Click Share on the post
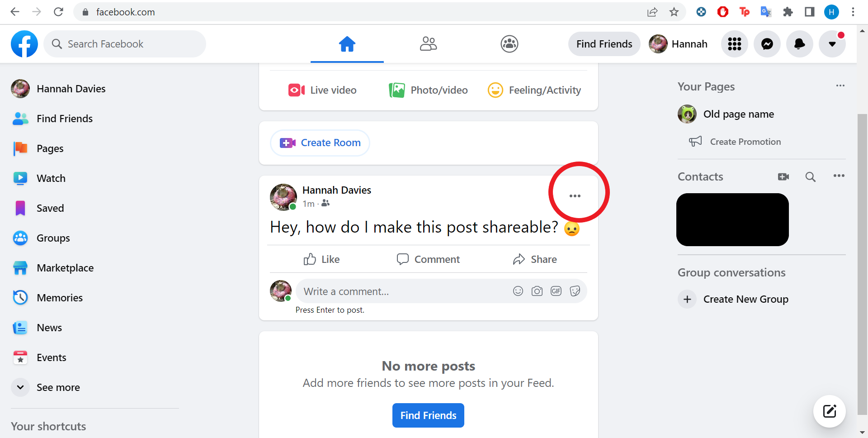 click(535, 259)
